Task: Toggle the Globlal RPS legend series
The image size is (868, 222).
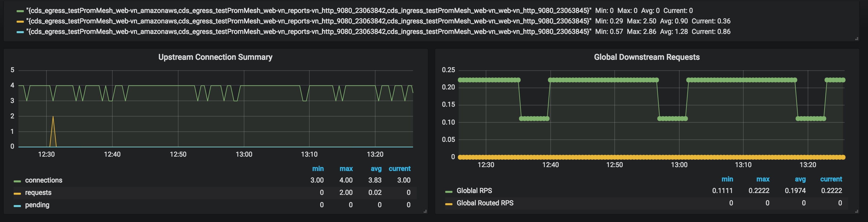Action: [474, 191]
